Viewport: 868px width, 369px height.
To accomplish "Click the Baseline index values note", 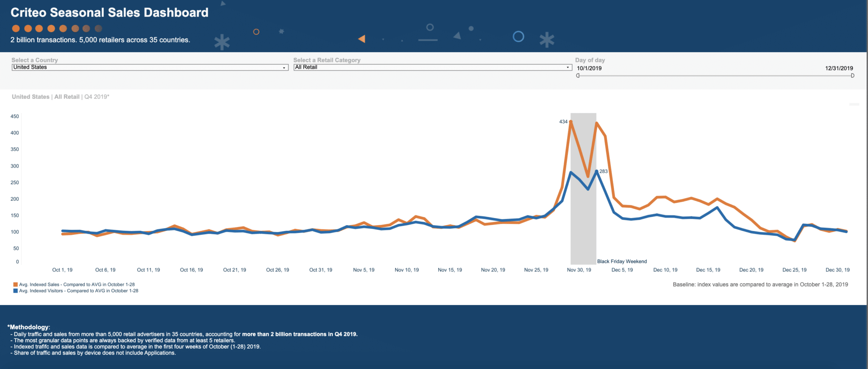I will click(760, 285).
